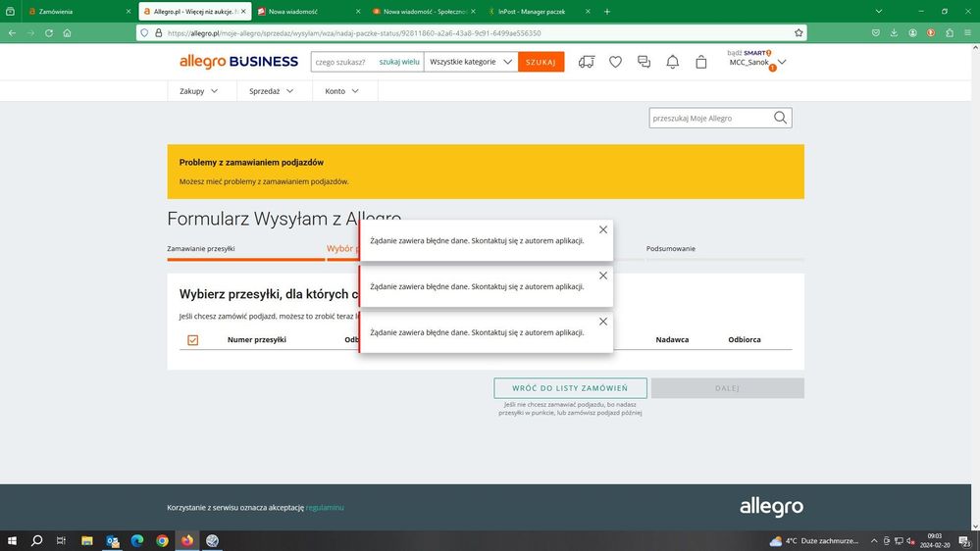This screenshot has height=551, width=980.
Task: Switch to the Zamówienia browser tab
Action: click(80, 11)
